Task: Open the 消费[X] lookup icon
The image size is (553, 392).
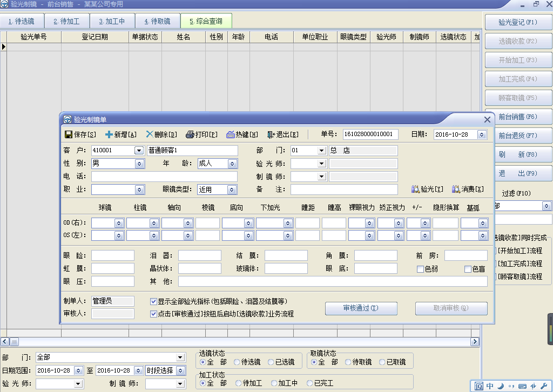Action: tap(456, 190)
